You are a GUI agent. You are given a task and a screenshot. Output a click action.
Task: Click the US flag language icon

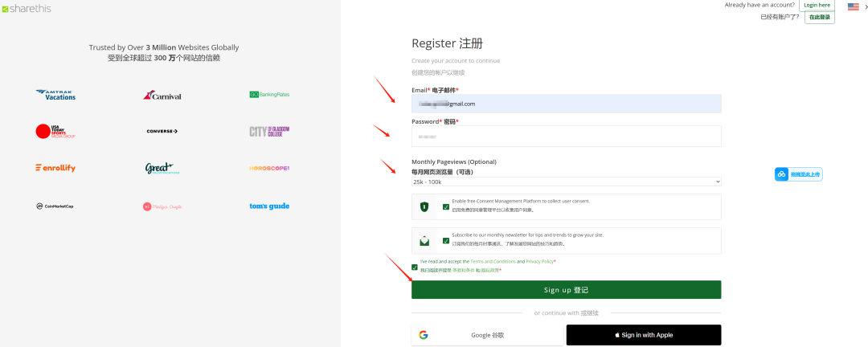pyautogui.click(x=853, y=6)
